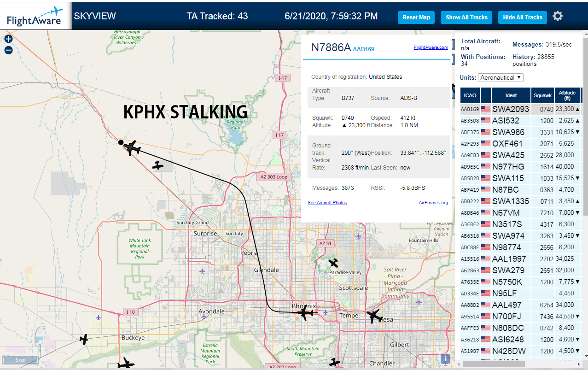
Task: Select the aircraft icon above Buckeye
Action: pyautogui.click(x=84, y=340)
